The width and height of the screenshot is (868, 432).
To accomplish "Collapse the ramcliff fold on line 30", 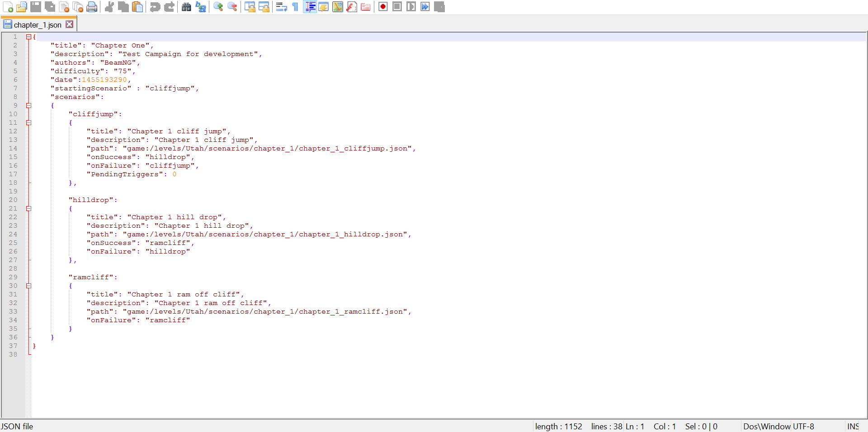I will (28, 286).
